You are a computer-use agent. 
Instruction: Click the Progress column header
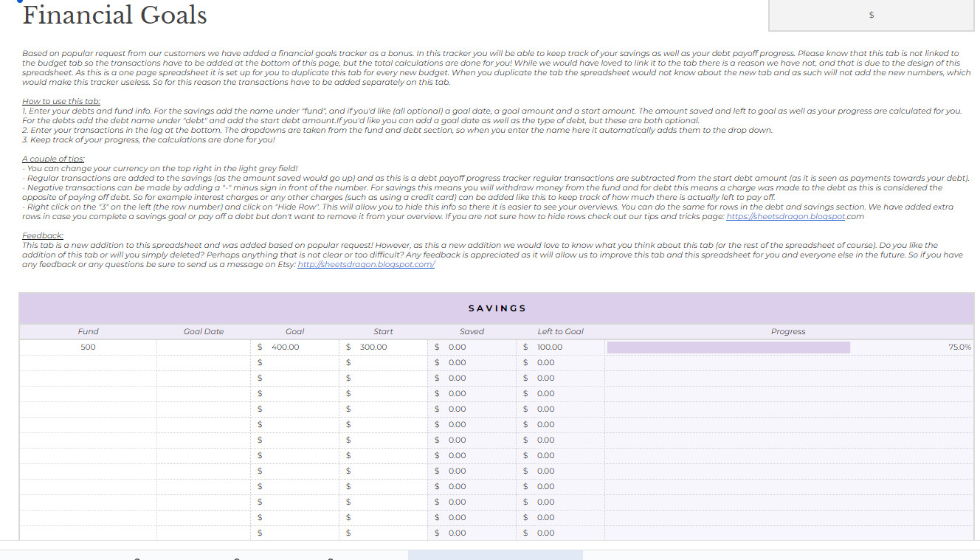(x=788, y=331)
